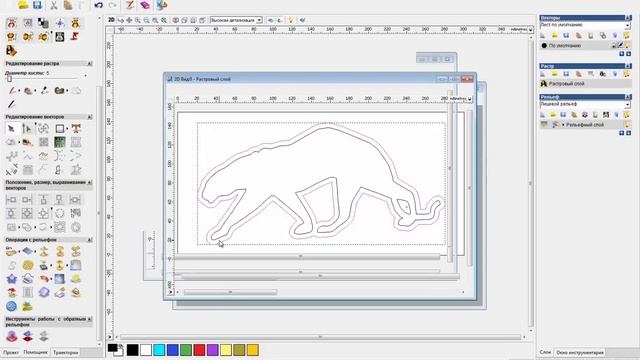
Task: Click the first back relief tool icon
Action: pos(11,336)
